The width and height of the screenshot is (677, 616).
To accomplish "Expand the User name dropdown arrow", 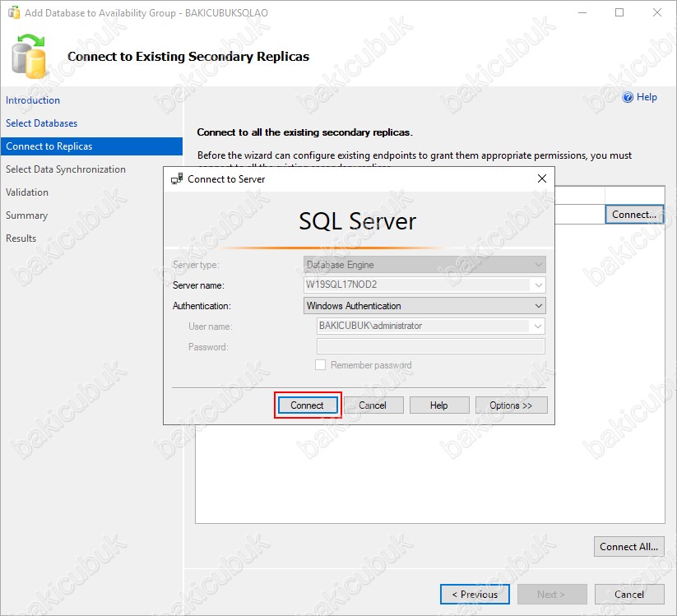I will 537,326.
